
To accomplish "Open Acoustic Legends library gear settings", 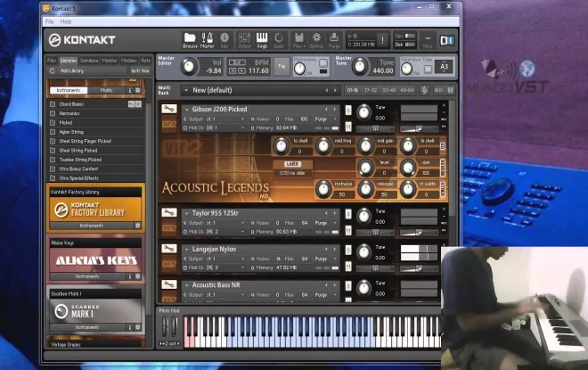I will point(137,90).
